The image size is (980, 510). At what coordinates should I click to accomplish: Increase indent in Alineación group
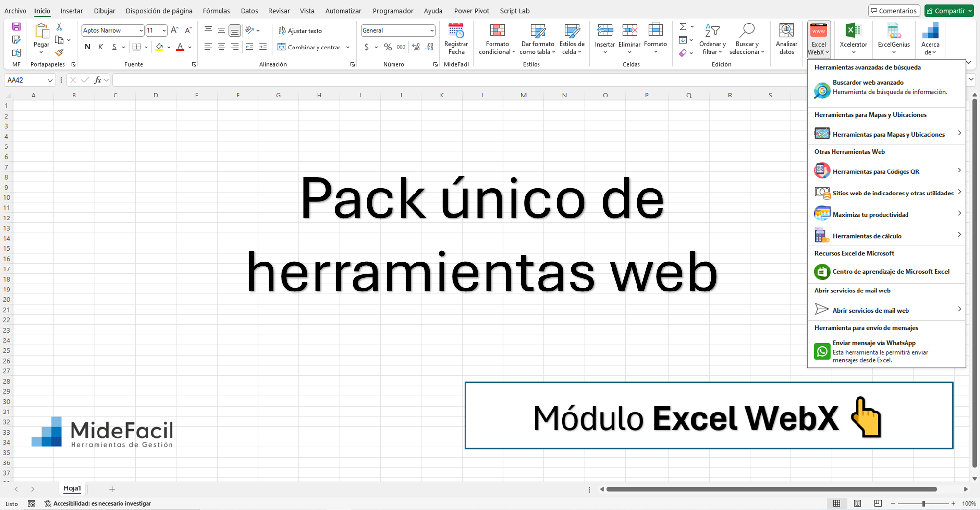tap(263, 47)
